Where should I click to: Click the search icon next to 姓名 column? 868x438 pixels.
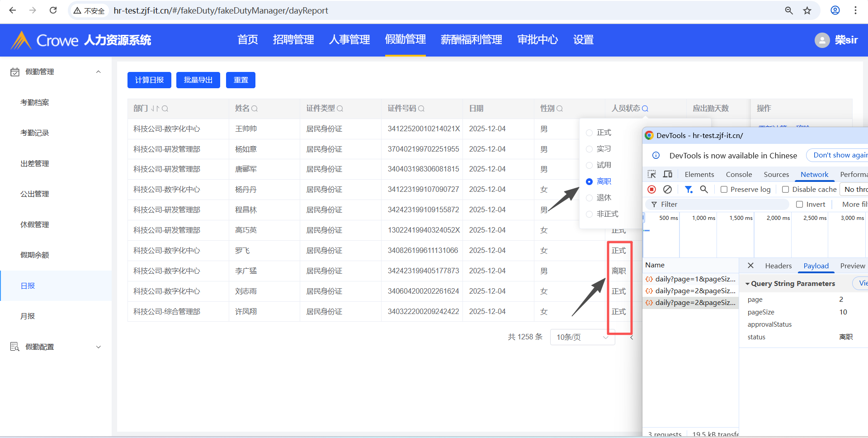255,109
